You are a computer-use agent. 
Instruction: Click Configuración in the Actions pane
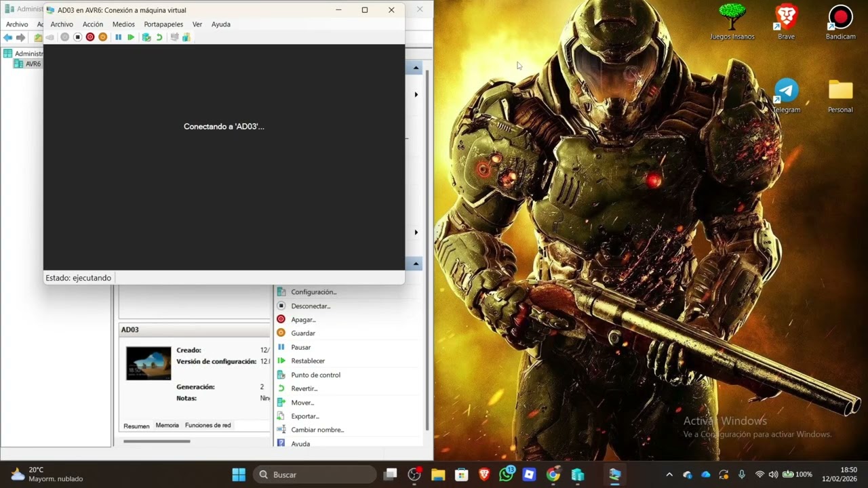point(314,292)
